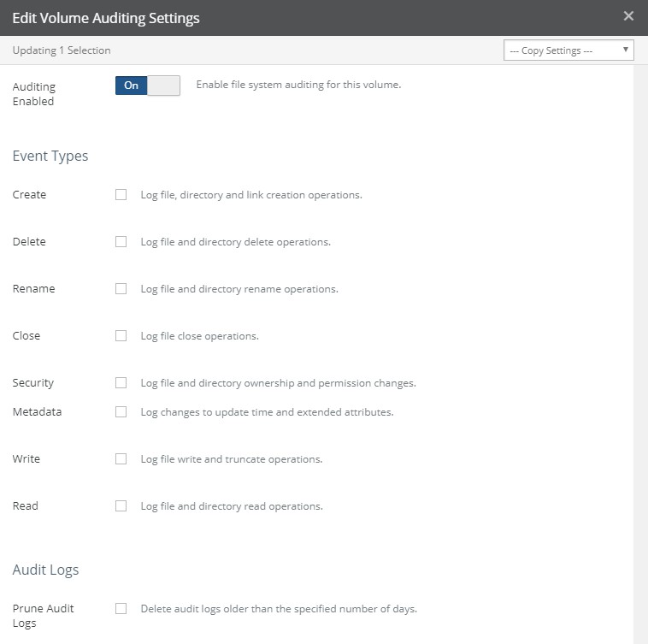Check the Security event checkbox

pyautogui.click(x=121, y=383)
